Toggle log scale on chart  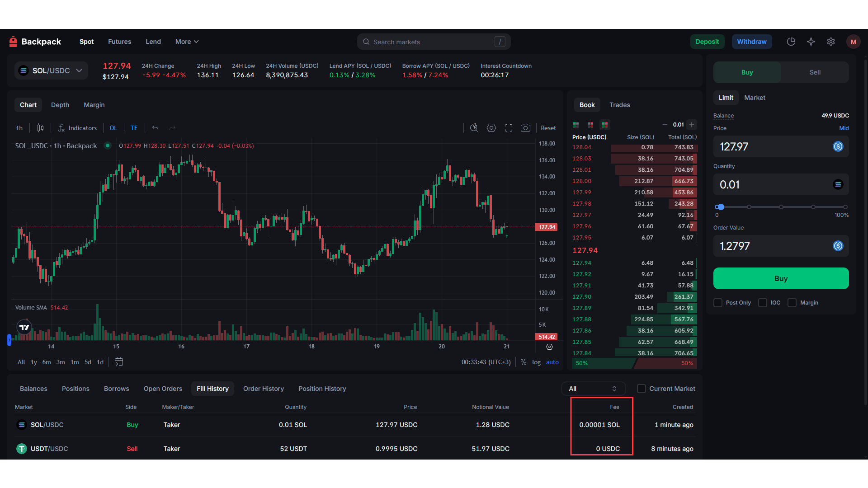(x=536, y=362)
